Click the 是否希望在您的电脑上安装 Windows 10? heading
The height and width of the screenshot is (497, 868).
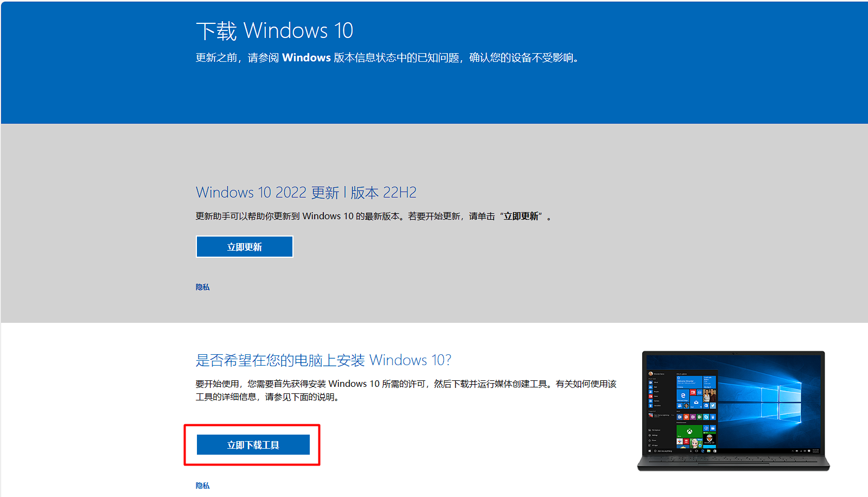[323, 360]
